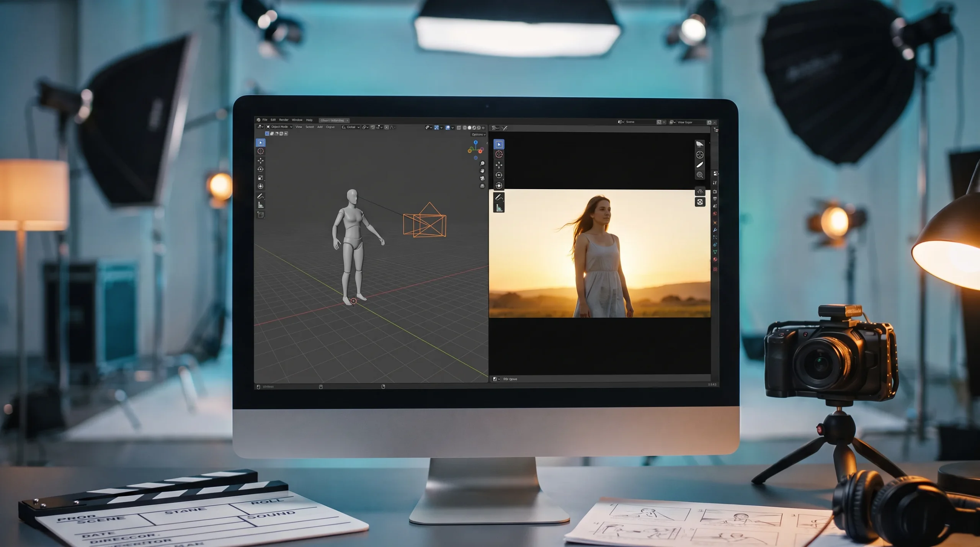
Task: Activate the Cursor tool in 3D viewport toolbar
Action: 260,151
